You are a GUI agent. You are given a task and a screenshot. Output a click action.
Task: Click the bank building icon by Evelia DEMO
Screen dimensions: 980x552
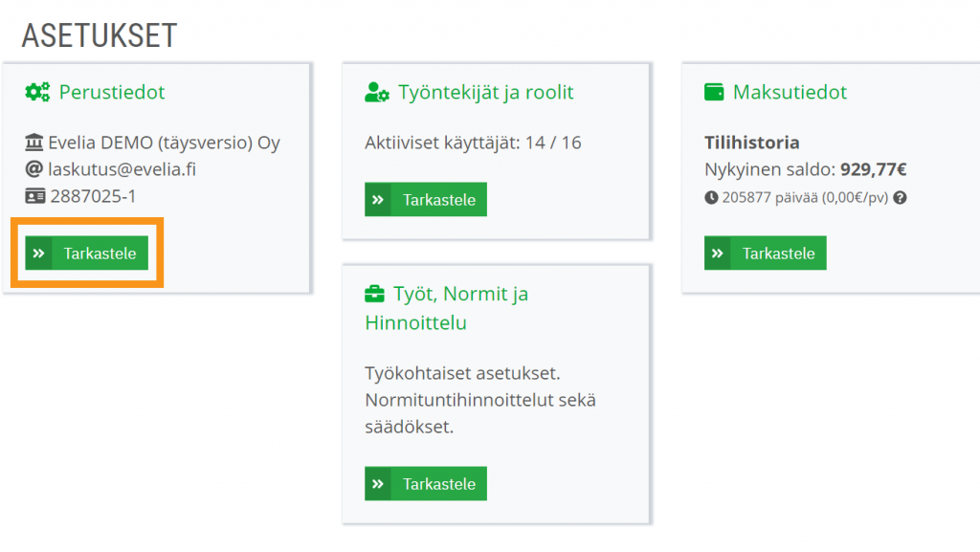[33, 143]
